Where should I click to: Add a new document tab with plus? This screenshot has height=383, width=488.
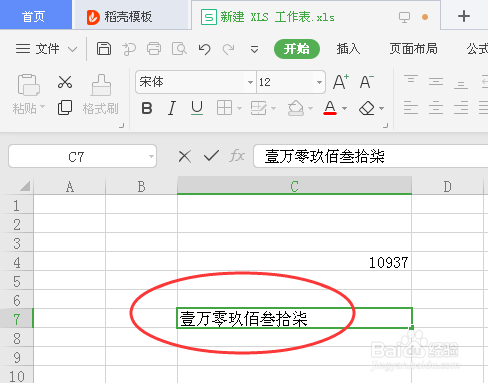[464, 16]
